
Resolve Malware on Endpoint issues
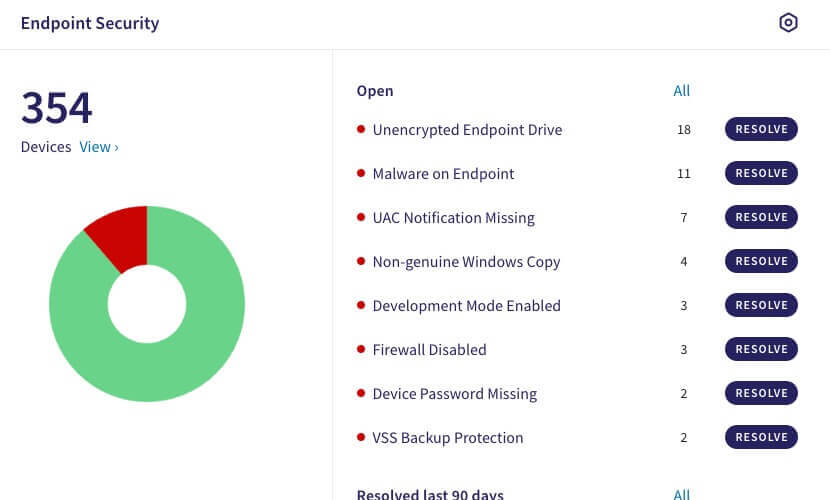point(761,173)
